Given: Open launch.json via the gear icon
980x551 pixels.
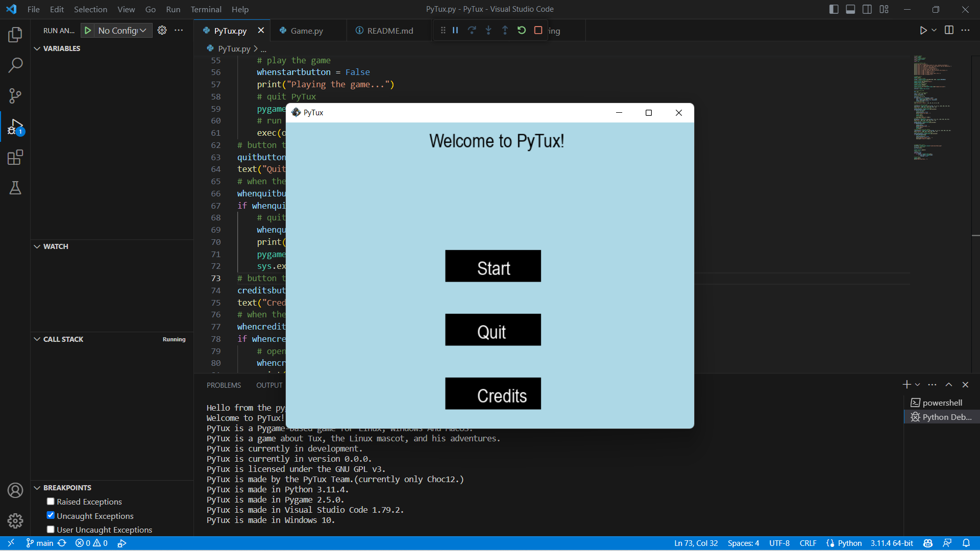Looking at the screenshot, I should (162, 31).
